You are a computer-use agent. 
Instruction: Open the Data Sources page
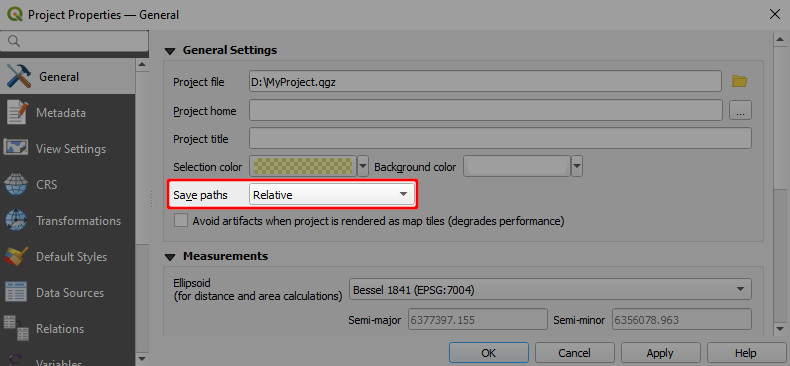[68, 293]
